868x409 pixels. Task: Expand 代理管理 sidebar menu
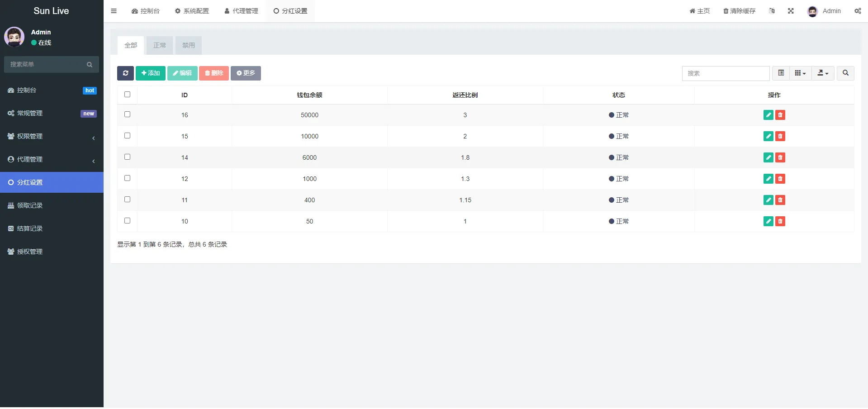tap(52, 160)
